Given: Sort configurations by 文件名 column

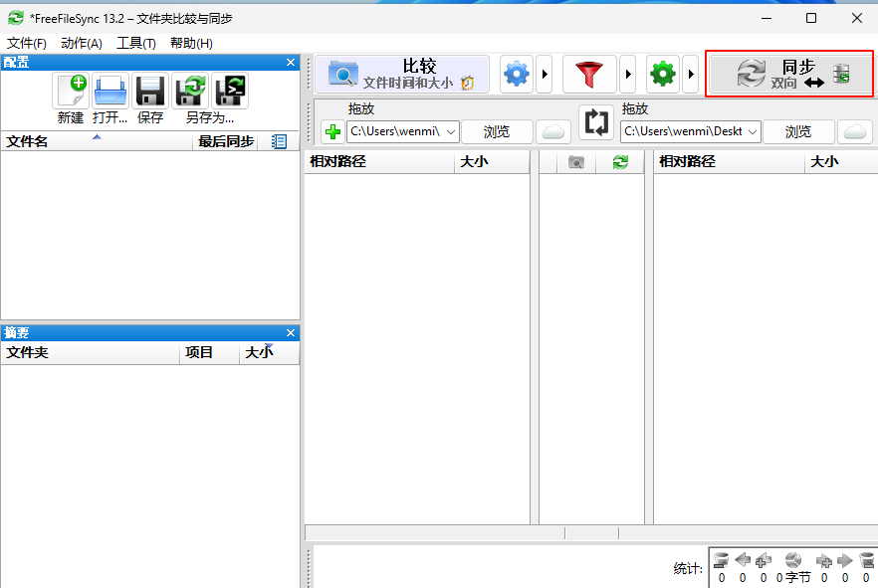Looking at the screenshot, I should pos(97,141).
